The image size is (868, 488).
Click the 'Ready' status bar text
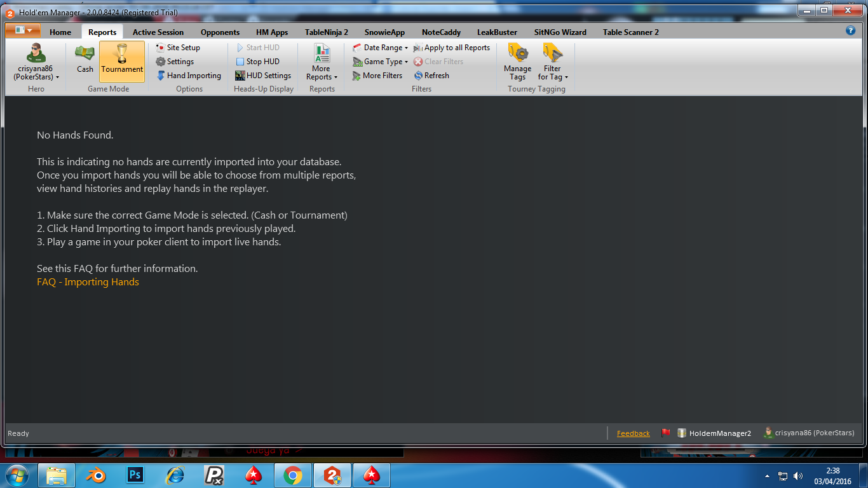point(18,433)
